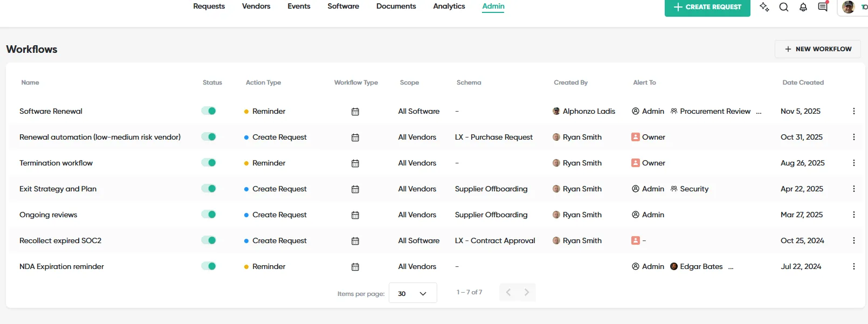Sort by Name column header
868x324 pixels.
point(30,82)
